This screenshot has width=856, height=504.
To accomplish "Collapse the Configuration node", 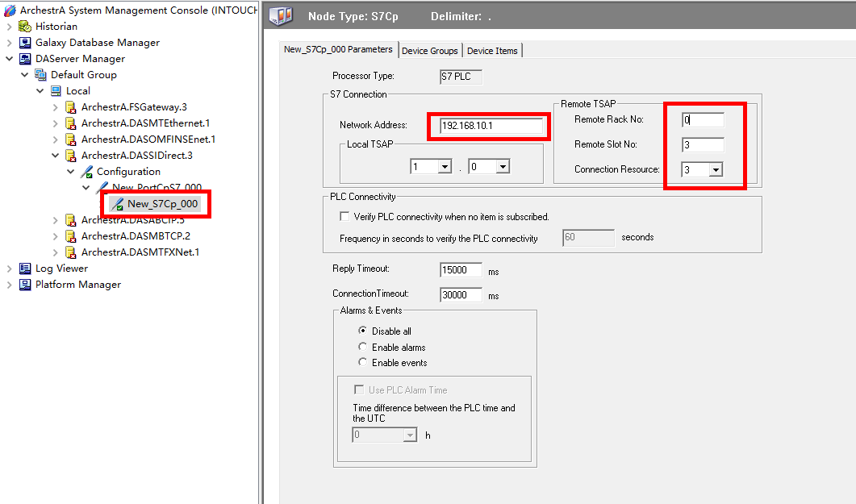I will pos(70,171).
